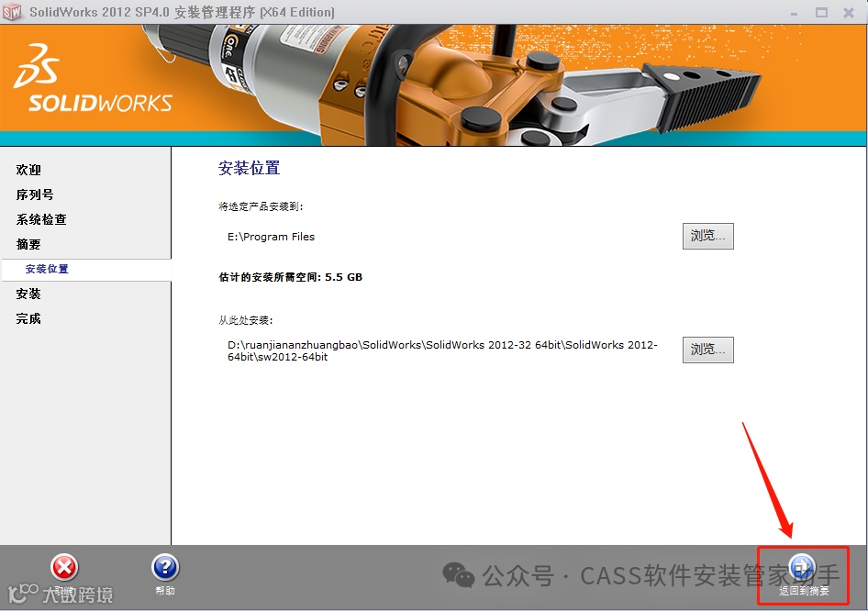Viewport: 868px width, 611px height.
Task: Select 序列号 step in sidebar
Action: click(34, 194)
